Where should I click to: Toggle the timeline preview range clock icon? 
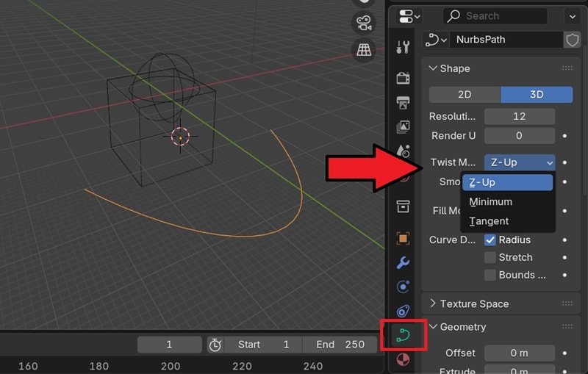click(215, 345)
